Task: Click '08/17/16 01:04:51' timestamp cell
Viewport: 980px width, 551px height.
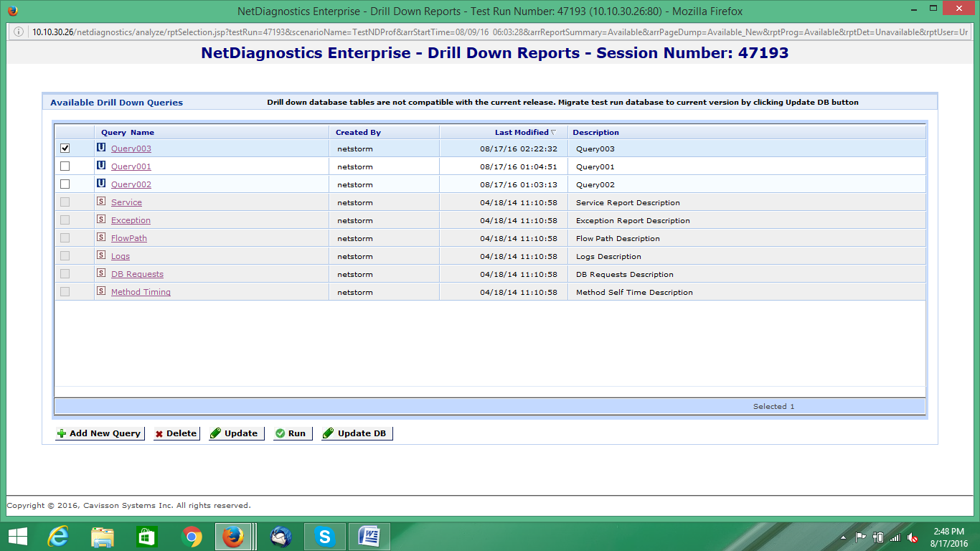Action: pos(519,166)
